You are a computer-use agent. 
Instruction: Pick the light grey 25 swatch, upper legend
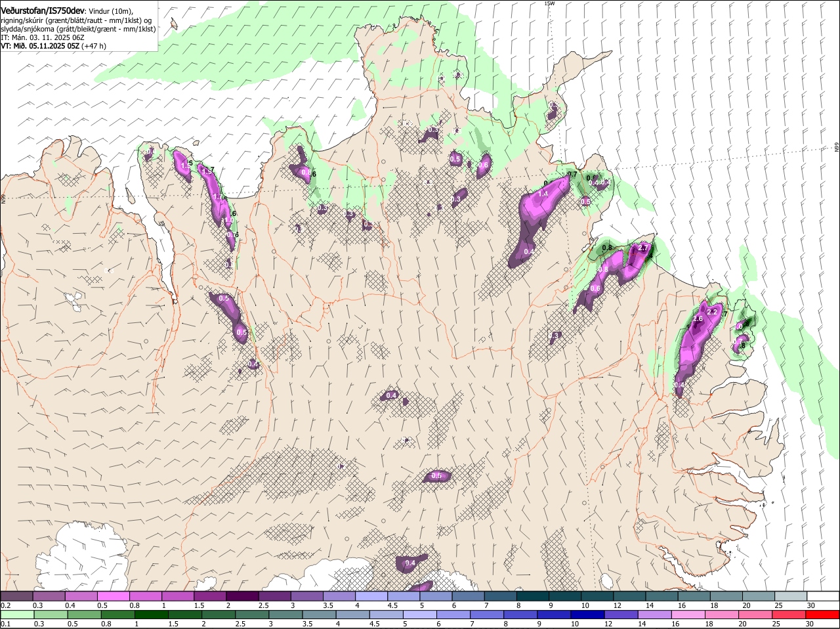(x=790, y=596)
